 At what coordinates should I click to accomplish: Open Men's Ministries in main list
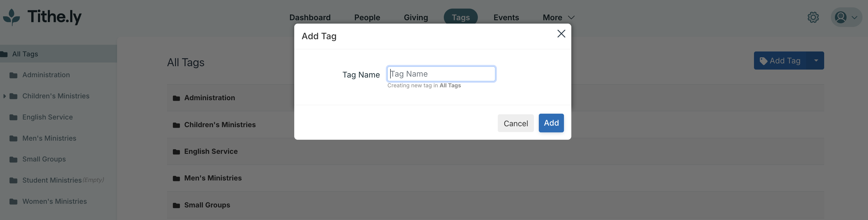click(x=213, y=178)
